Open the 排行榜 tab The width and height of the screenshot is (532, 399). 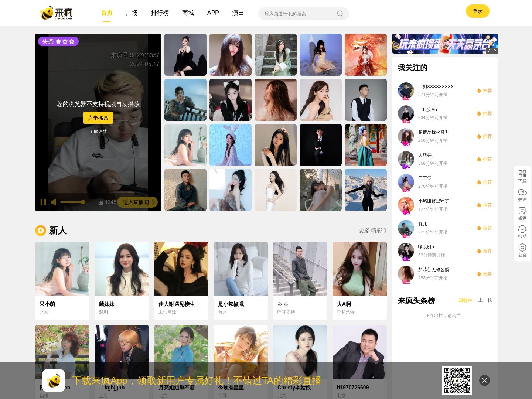[160, 13]
